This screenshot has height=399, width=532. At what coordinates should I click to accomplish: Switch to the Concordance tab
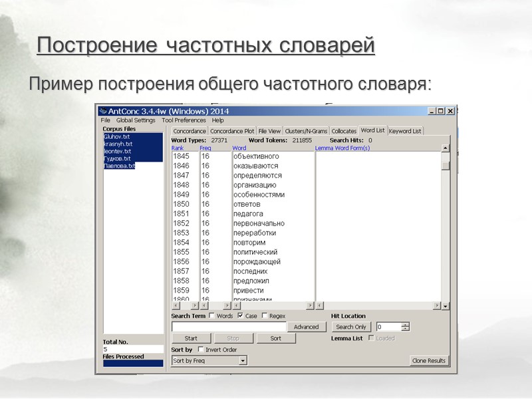pos(189,130)
